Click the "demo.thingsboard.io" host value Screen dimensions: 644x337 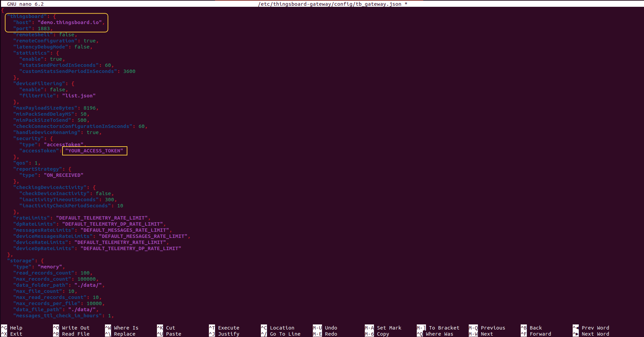[x=70, y=22]
